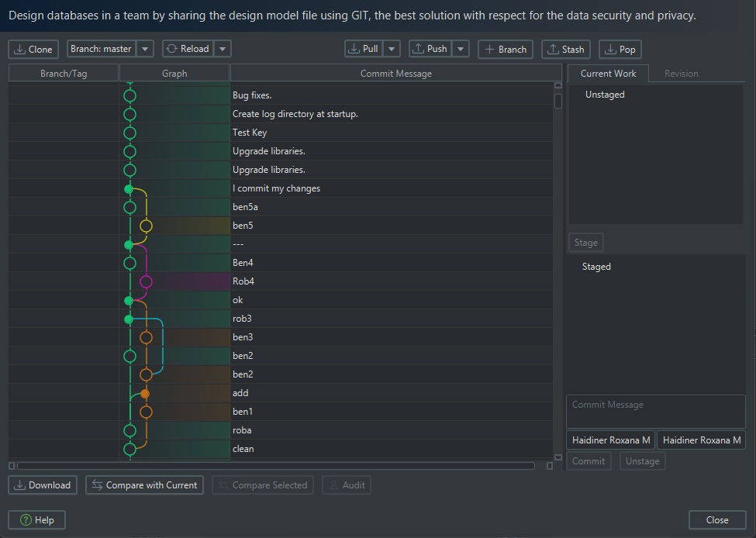Select the 'Ben4' commit row
Viewport: 756px width, 538px height.
(x=281, y=263)
